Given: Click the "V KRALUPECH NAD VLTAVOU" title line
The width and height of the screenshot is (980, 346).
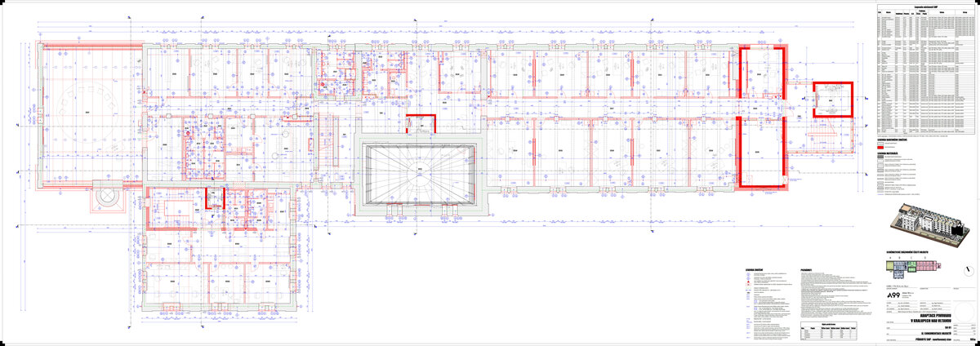Looking at the screenshot, I should (932, 322).
